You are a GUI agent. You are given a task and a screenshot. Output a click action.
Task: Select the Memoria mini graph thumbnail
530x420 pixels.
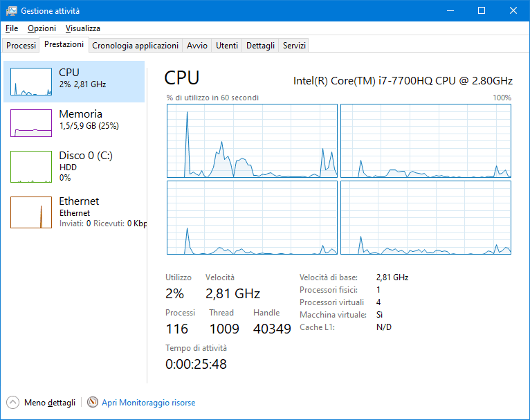(x=31, y=122)
